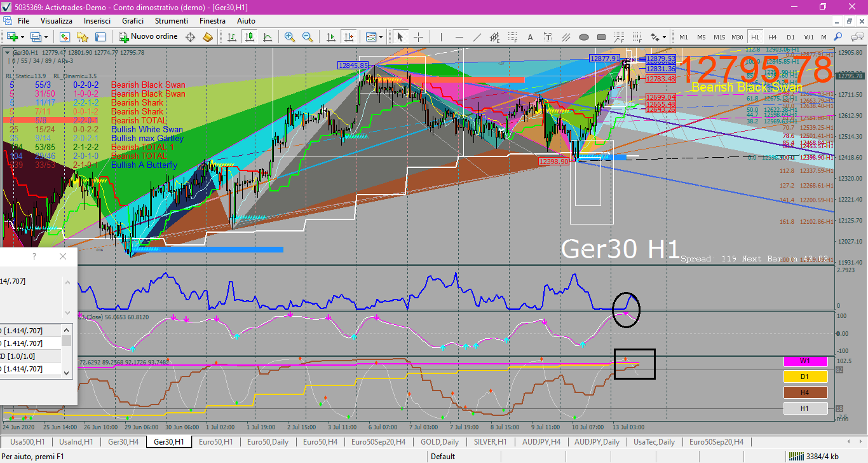Switch to the AUDJPY,H4 chart tab
Viewport: 868px width, 463px height.
[541, 441]
